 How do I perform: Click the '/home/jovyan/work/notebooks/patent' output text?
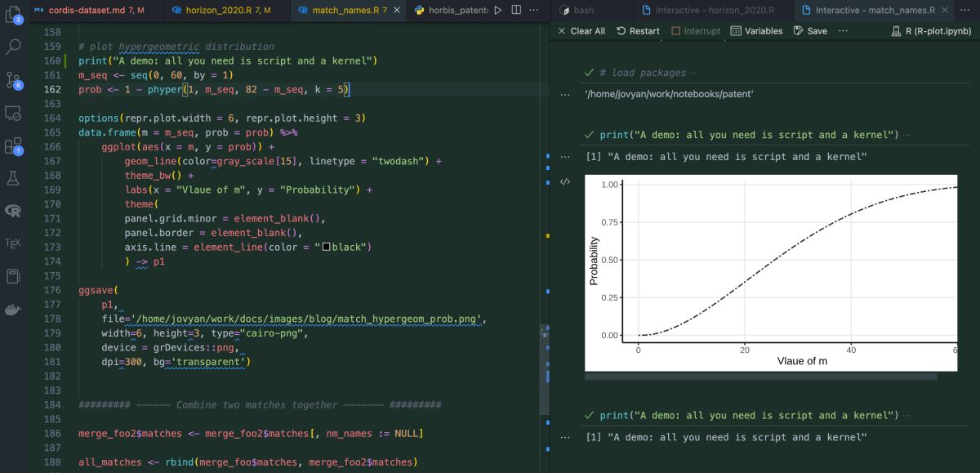pos(669,95)
